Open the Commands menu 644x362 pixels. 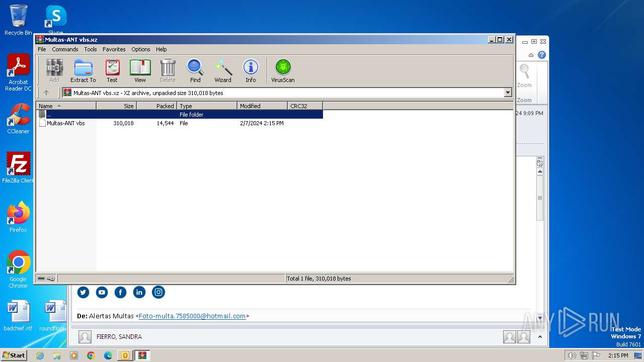point(65,49)
